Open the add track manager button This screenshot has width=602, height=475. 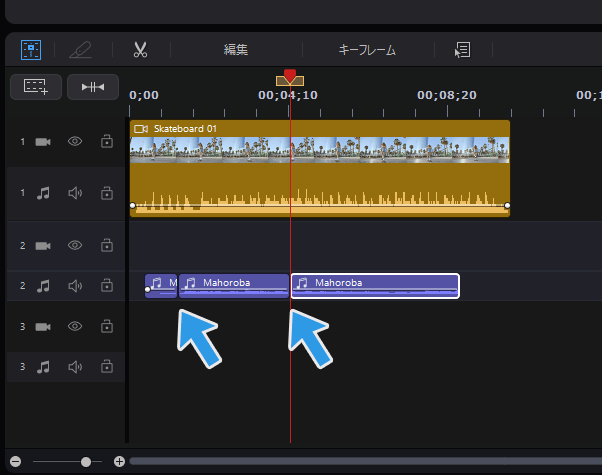click(36, 87)
